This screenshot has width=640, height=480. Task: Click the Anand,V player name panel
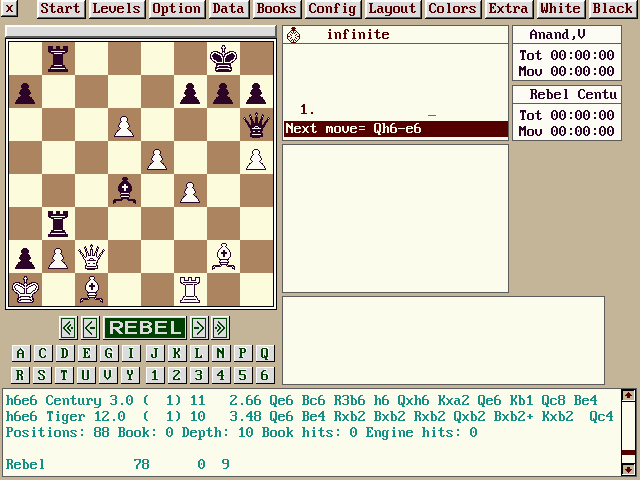pos(567,35)
